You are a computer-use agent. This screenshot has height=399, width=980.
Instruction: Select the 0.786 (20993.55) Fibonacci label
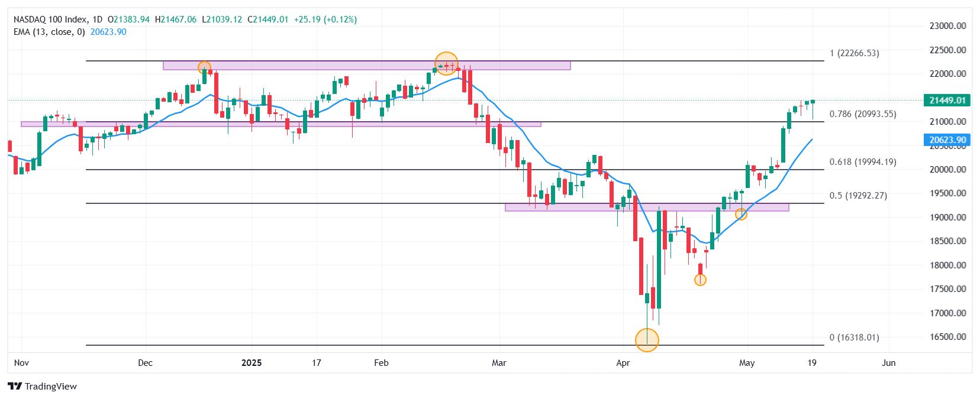863,114
